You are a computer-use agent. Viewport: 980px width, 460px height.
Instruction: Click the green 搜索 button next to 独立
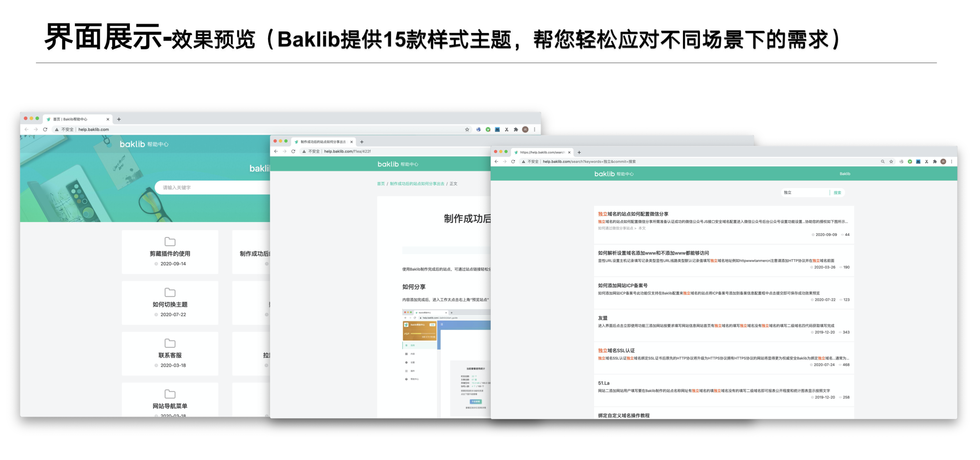[x=837, y=193]
